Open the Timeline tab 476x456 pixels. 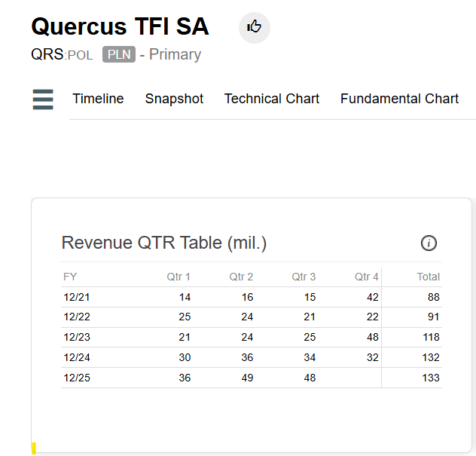point(98,99)
